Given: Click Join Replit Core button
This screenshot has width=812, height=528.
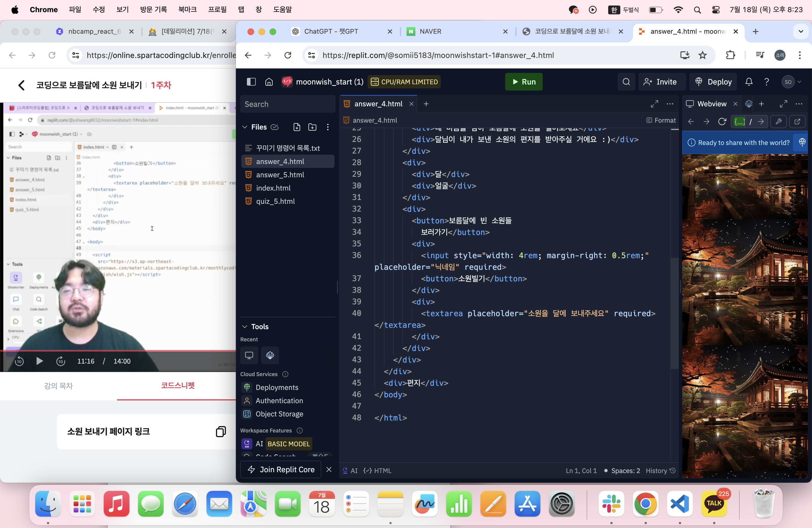Looking at the screenshot, I should [x=281, y=470].
